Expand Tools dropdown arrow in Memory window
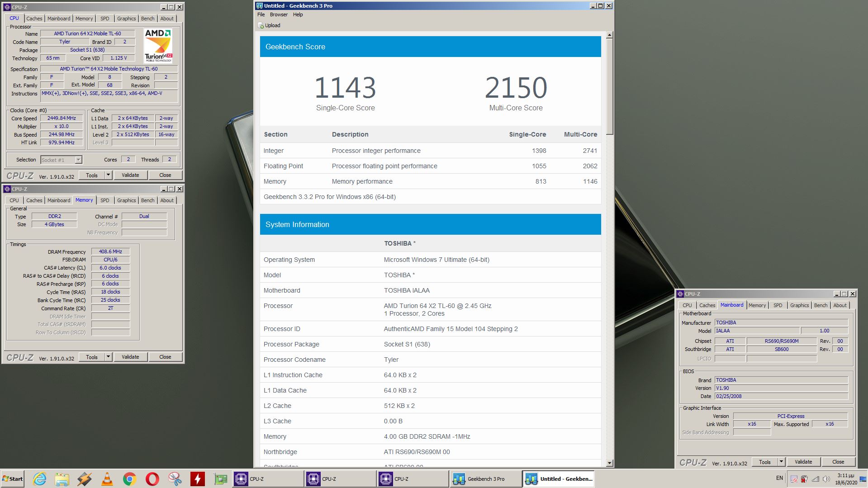 108,357
